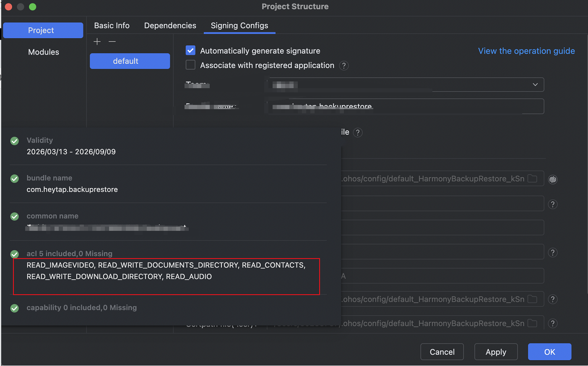Click the fingerprint icon beside store file
Image resolution: width=588 pixels, height=366 pixels.
553,179
